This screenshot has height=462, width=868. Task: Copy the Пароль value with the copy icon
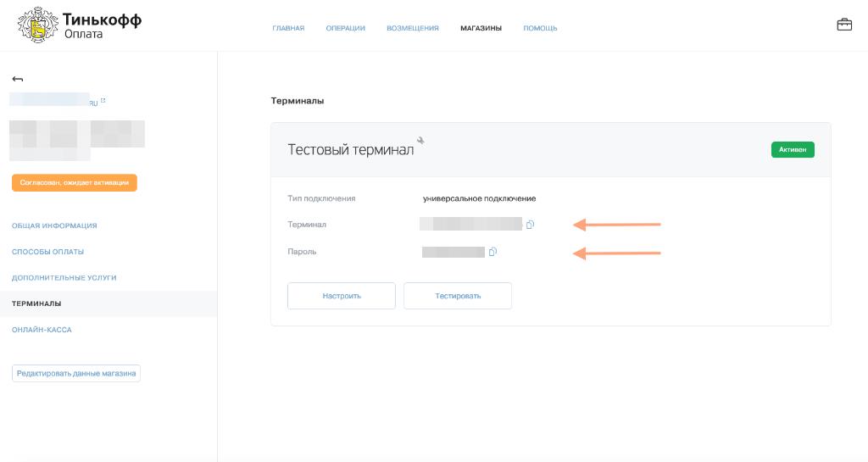point(492,252)
